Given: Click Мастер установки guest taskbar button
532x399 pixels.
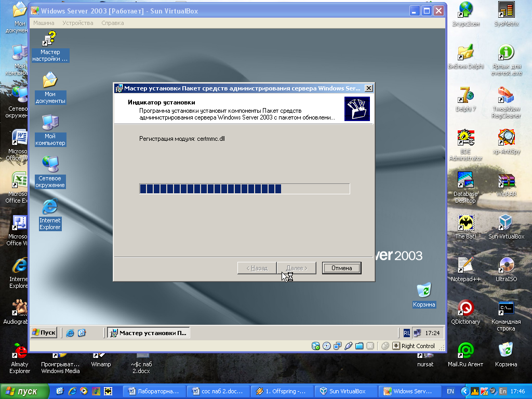Looking at the screenshot, I should [x=149, y=332].
